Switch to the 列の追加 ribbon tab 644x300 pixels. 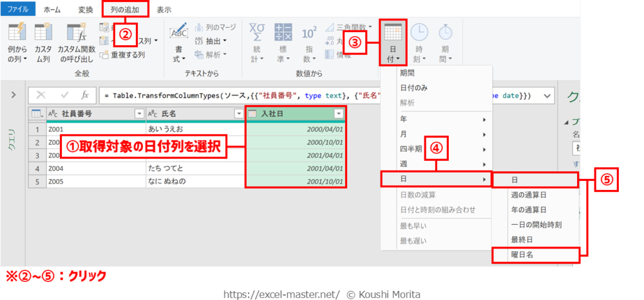click(x=125, y=9)
